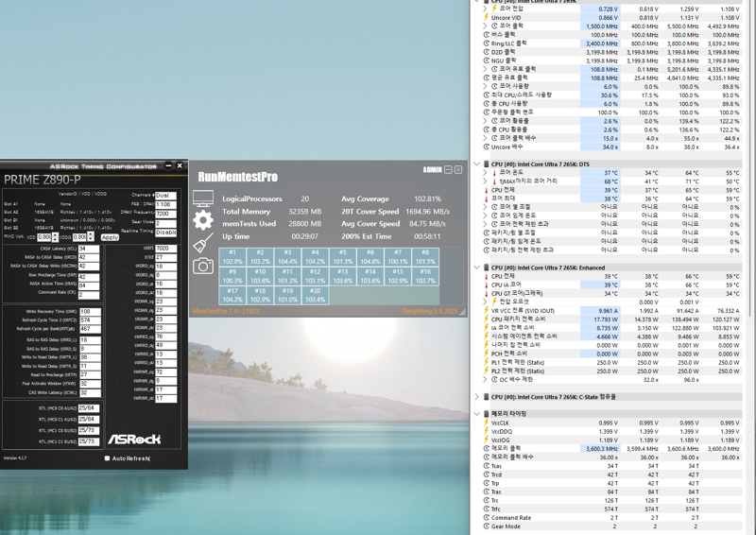Click the clock icon beside Ring/LLC 클럭
The height and width of the screenshot is (535, 756).
[487, 43]
